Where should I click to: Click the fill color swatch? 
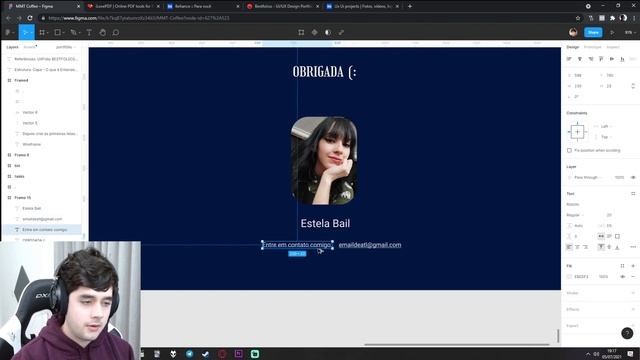point(569,277)
